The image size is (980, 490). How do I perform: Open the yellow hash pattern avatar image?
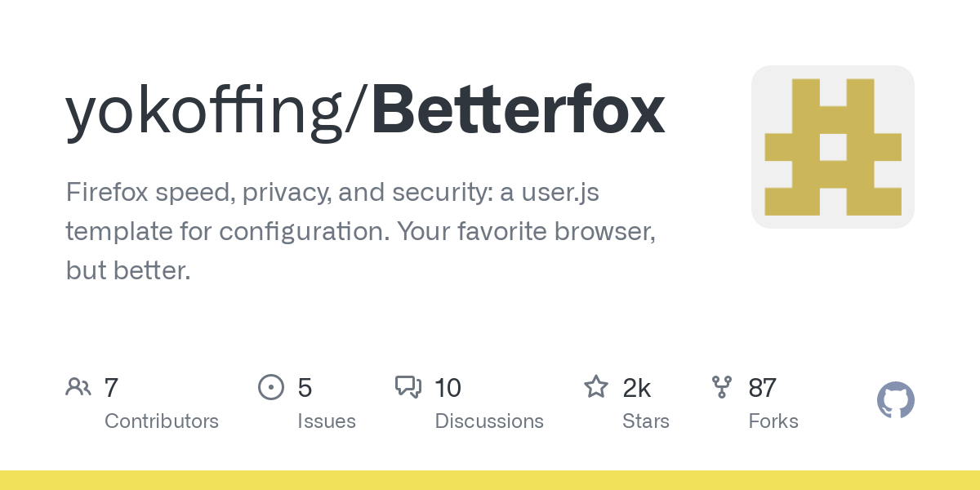pyautogui.click(x=833, y=147)
